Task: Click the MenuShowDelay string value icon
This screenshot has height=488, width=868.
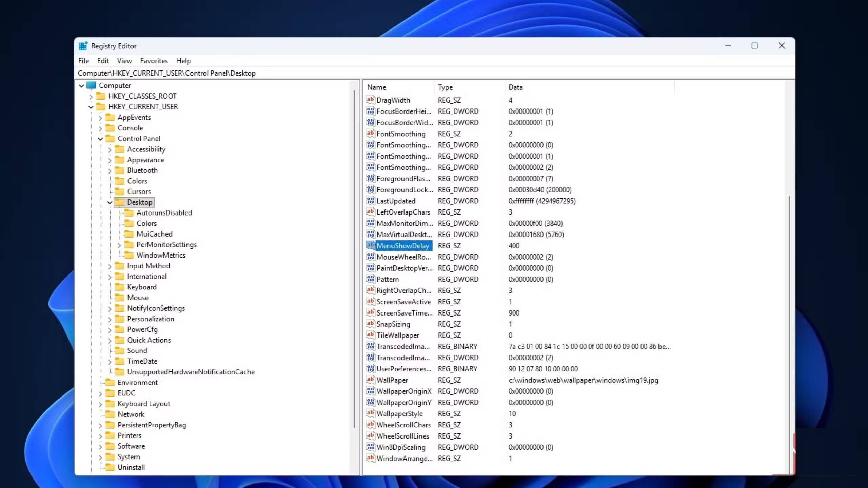Action: tap(370, 246)
